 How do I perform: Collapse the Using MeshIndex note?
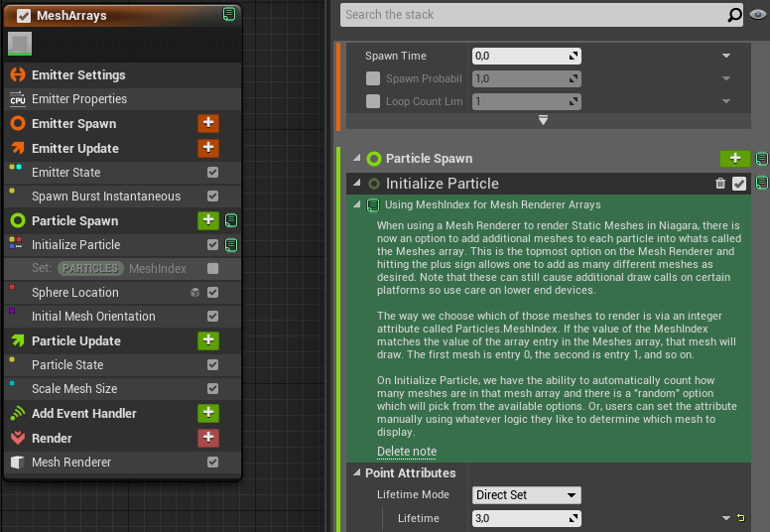(x=357, y=204)
